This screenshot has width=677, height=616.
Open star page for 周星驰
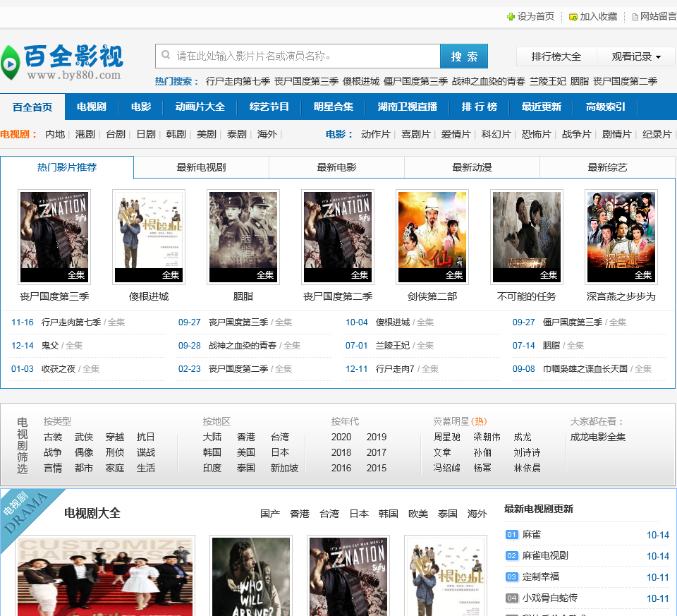(x=447, y=437)
